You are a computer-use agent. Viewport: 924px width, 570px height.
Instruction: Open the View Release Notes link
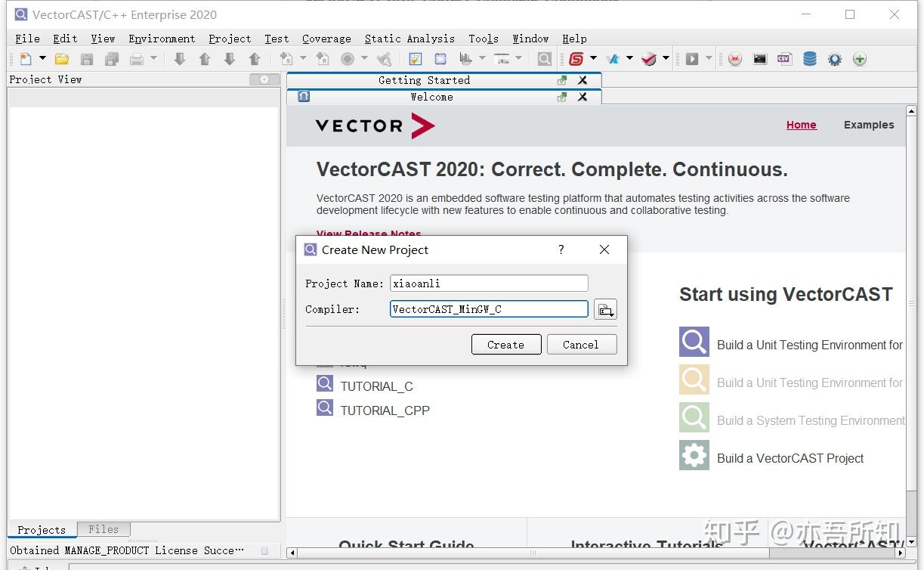click(369, 234)
